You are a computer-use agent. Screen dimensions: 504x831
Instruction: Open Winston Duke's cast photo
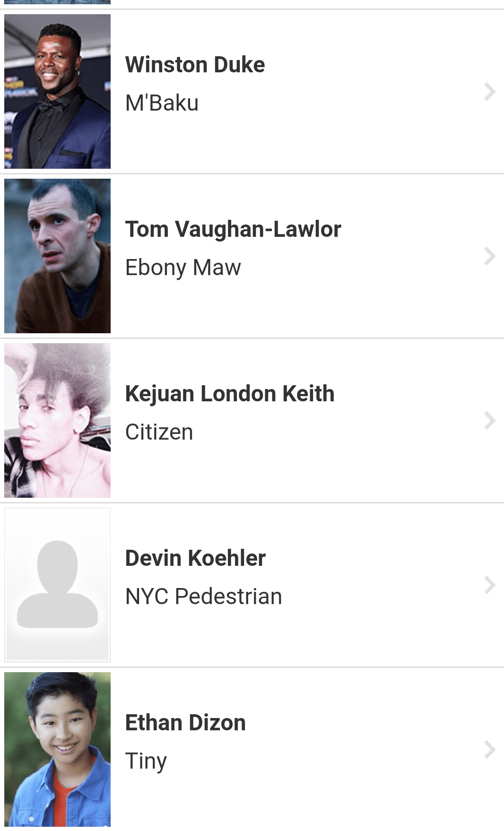57,91
